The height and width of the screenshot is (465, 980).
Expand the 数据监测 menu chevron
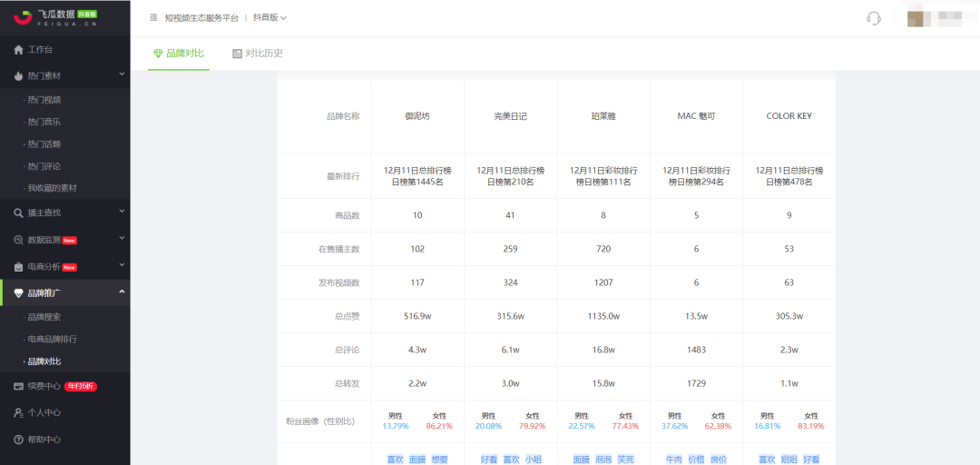(122, 239)
